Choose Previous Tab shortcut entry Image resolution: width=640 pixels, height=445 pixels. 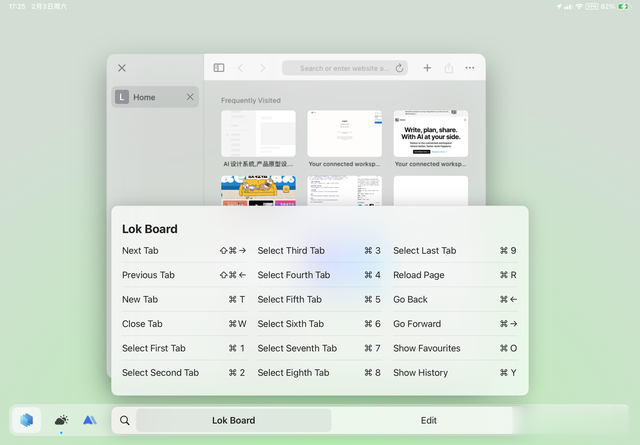point(184,275)
